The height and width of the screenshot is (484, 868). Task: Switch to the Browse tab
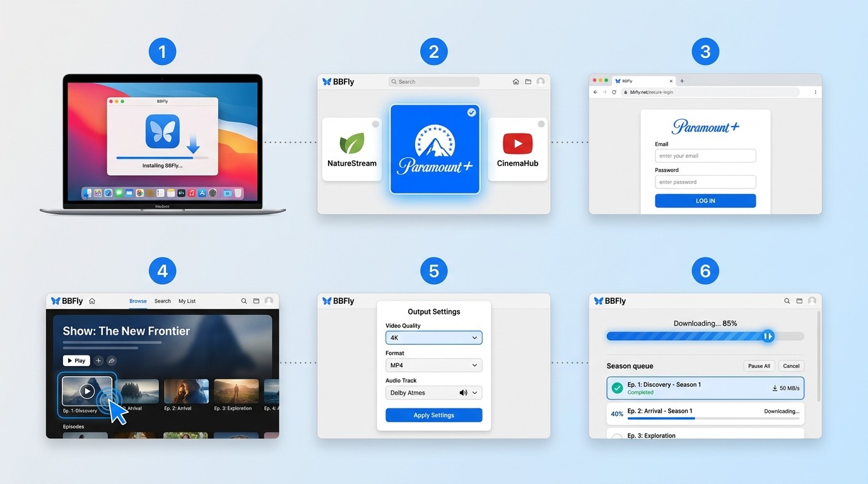tap(138, 301)
